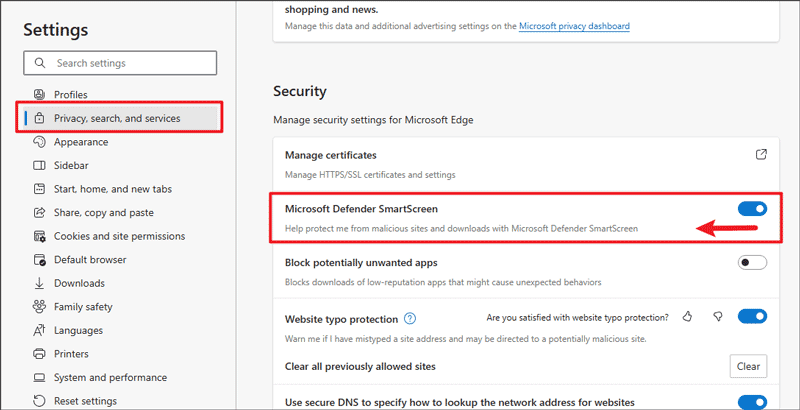Viewport: 800px width, 410px height.
Task: Click Manage certificates row
Action: 526,164
